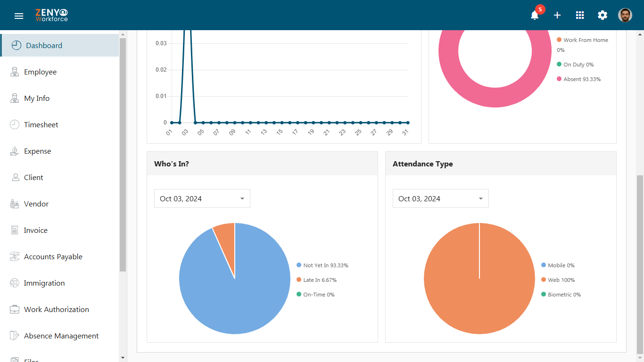This screenshot has height=362, width=644.
Task: Open the Immigration menu item
Action: point(59,283)
